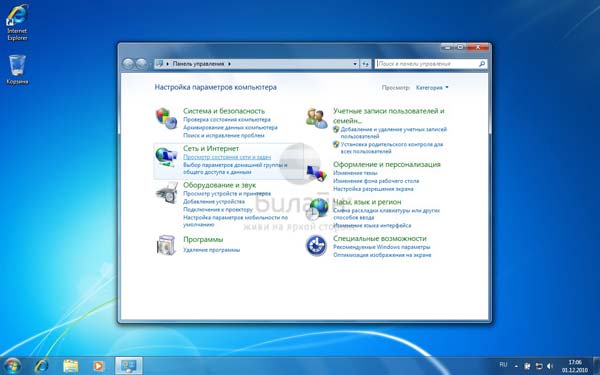Screen dimensions: 600x375
Task: Select the Recycle Bin (Корзина) desktop icon
Action: [x=17, y=70]
